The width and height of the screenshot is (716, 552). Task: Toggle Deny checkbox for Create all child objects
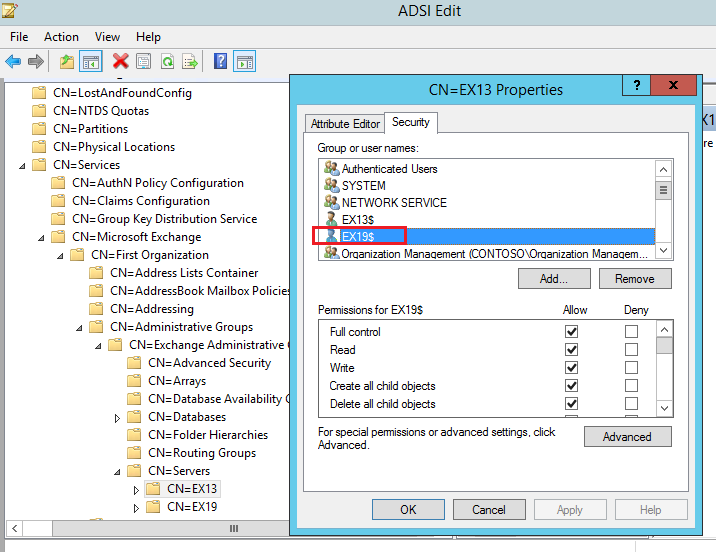click(632, 386)
